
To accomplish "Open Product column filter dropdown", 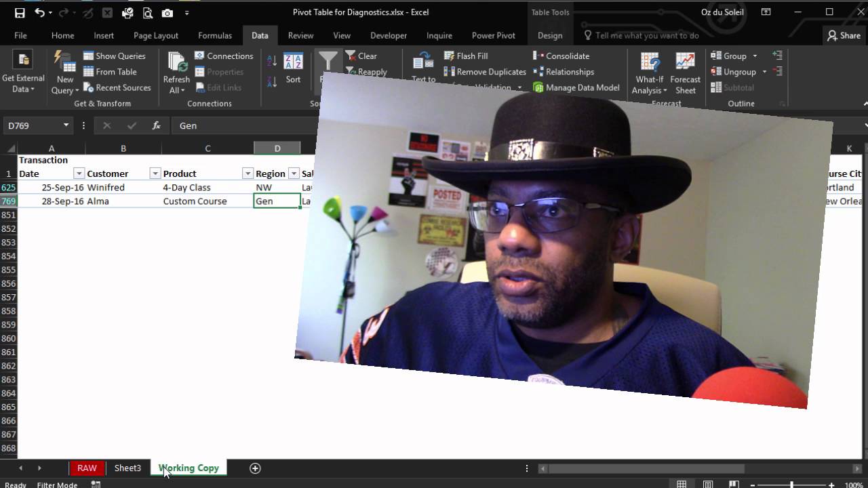I will [248, 174].
